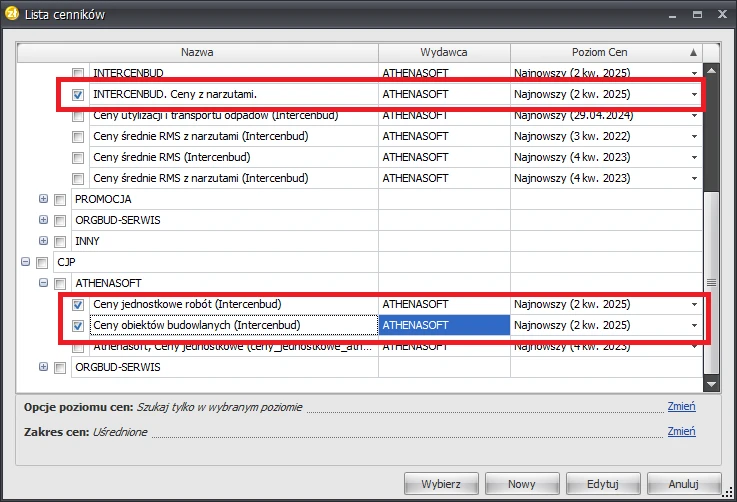This screenshot has width=737, height=502.
Task: Click the Wybierz button
Action: (x=441, y=484)
